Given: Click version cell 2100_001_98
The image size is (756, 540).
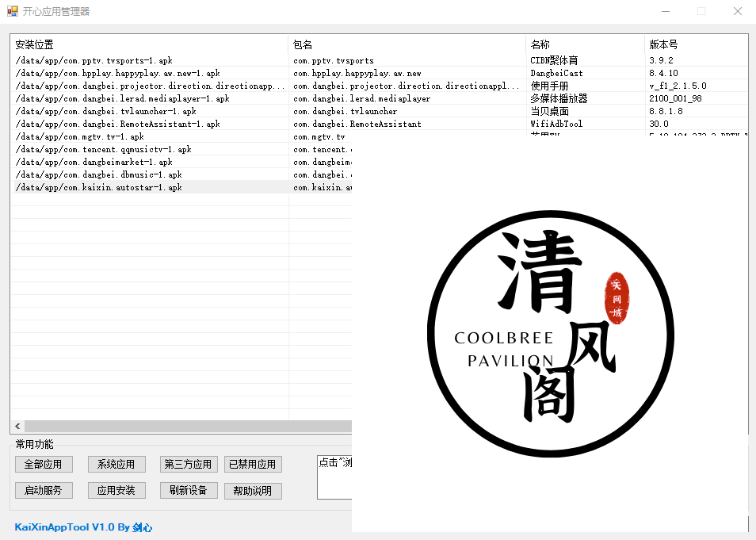Looking at the screenshot, I should coord(675,98).
